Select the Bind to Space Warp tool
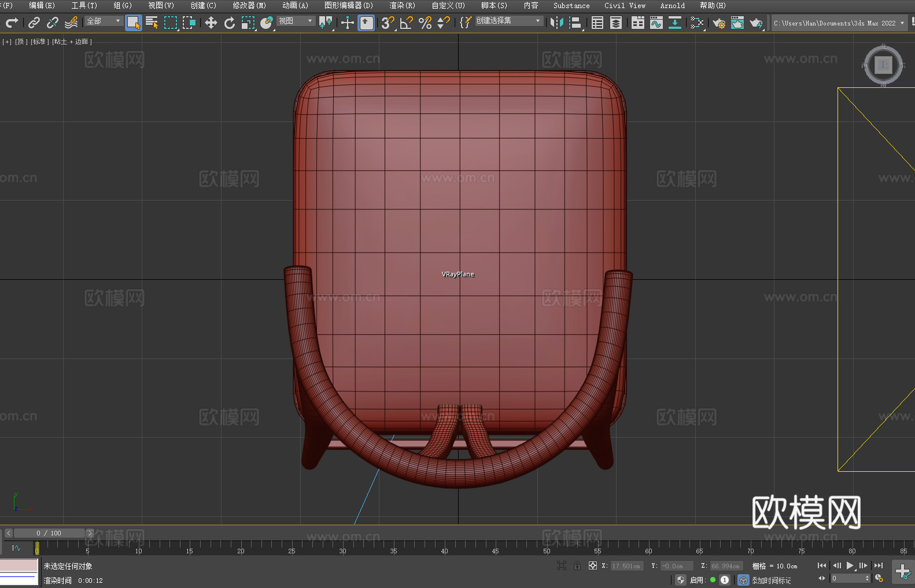The width and height of the screenshot is (915, 588). 71,23
